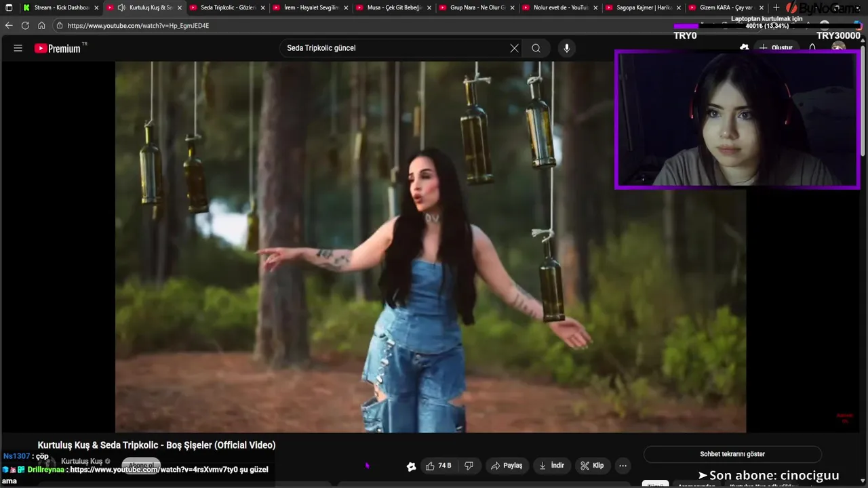The width and height of the screenshot is (868, 488).
Task: Close the Gizem KARA tab
Action: click(762, 7)
